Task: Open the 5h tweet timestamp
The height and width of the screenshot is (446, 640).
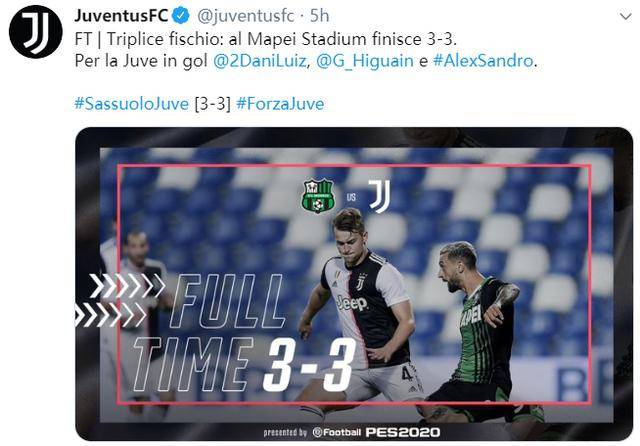Action: (320, 16)
